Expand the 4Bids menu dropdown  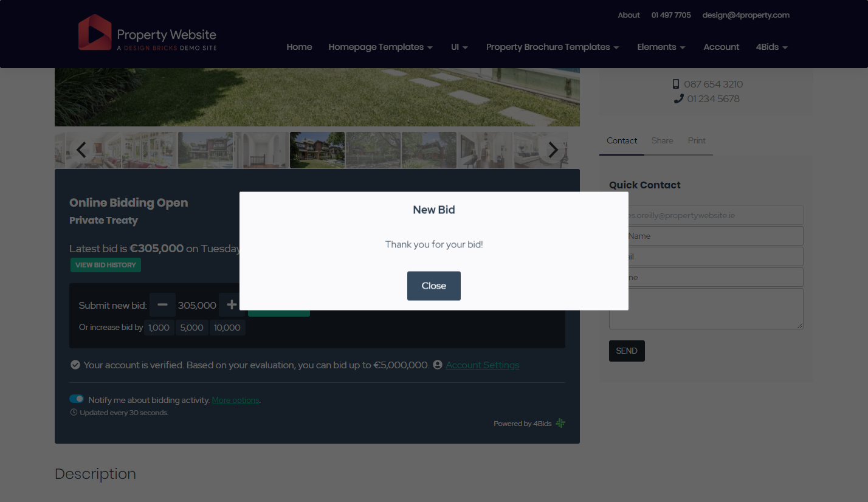tap(771, 47)
